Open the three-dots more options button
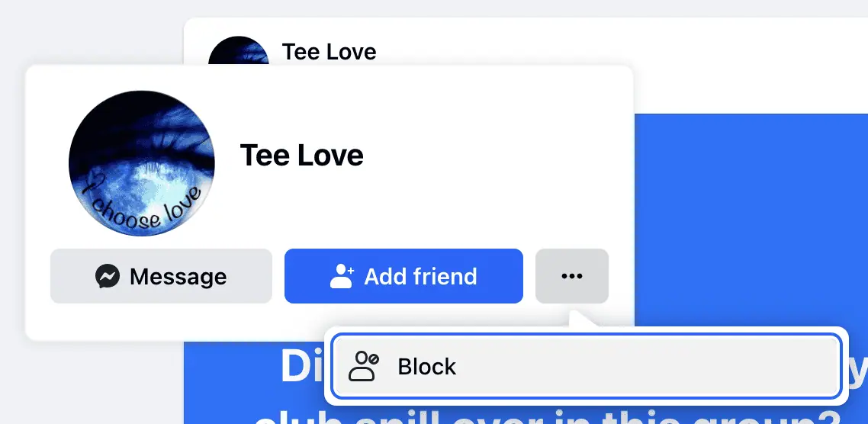The width and height of the screenshot is (868, 424). tap(572, 275)
